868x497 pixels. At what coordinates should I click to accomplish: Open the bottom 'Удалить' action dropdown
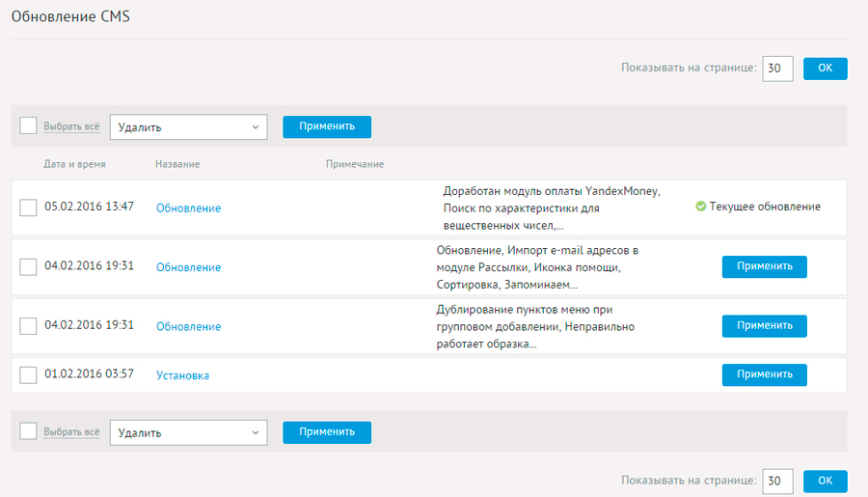coord(188,432)
